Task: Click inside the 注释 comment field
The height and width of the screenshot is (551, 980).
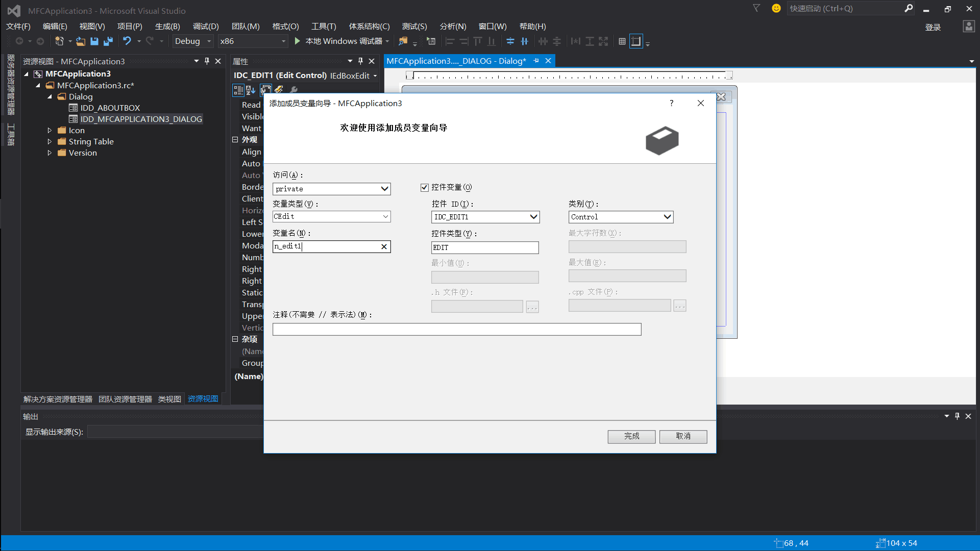Action: point(457,329)
